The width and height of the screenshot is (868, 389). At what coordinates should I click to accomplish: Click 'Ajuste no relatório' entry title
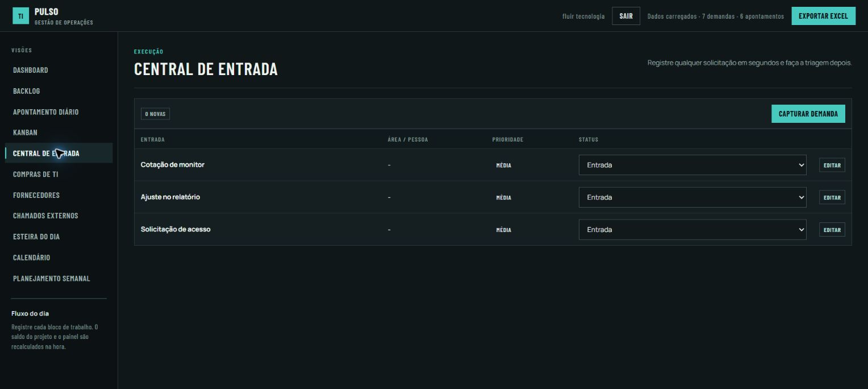point(170,197)
